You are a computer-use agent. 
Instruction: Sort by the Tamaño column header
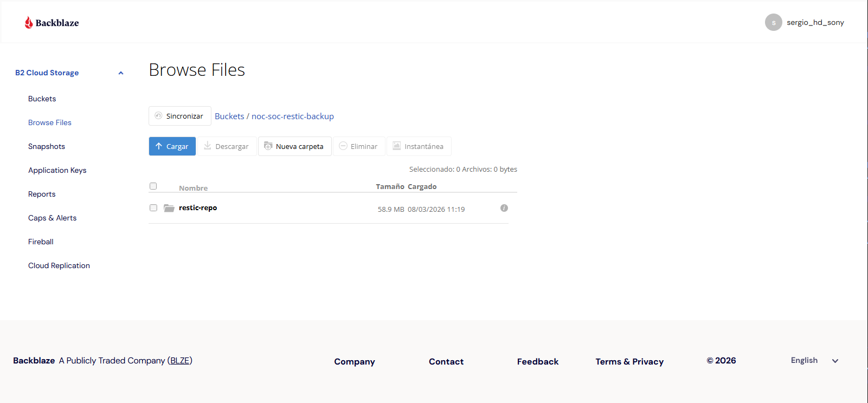(x=390, y=186)
